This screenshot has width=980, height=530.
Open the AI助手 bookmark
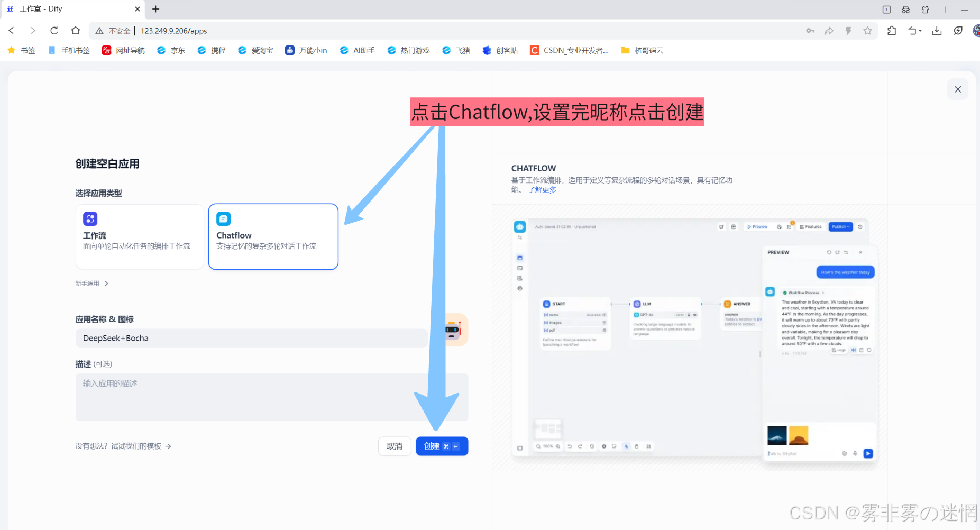click(x=358, y=50)
